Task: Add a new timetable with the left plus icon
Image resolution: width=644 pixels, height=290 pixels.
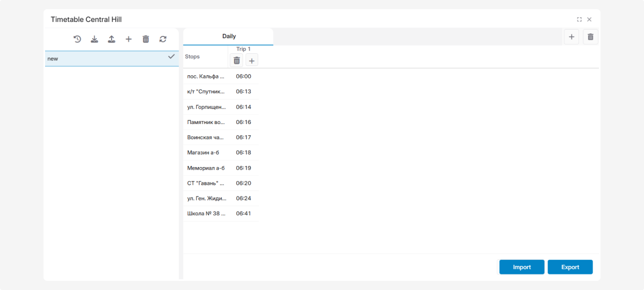Action: click(x=129, y=39)
